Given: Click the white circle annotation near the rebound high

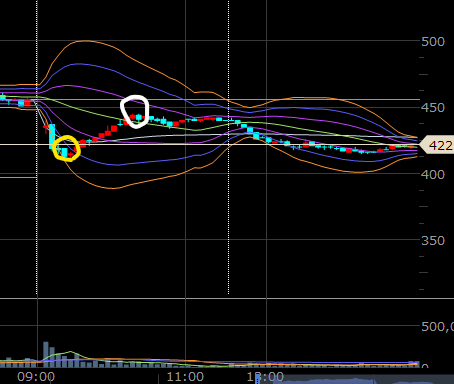Looking at the screenshot, I should tap(135, 111).
